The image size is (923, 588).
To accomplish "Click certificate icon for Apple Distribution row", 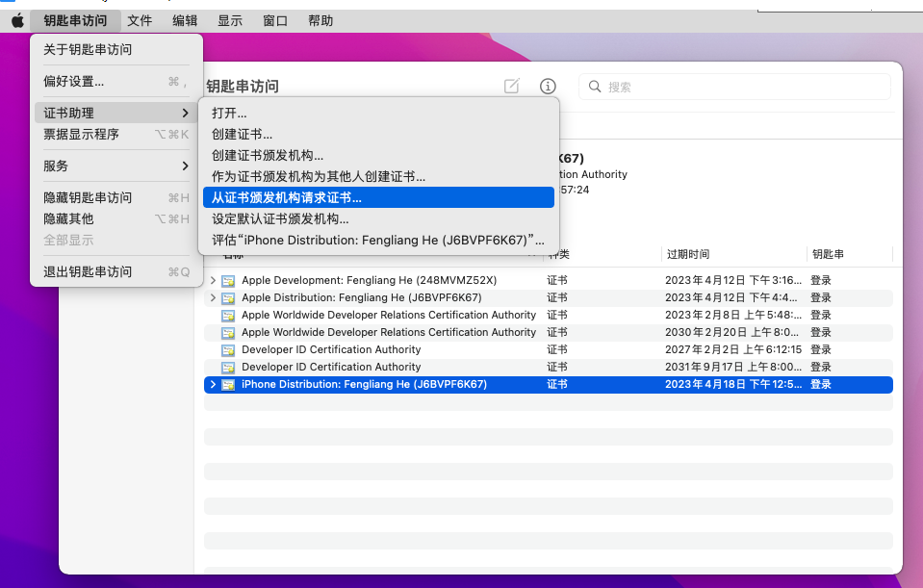I will coord(229,297).
